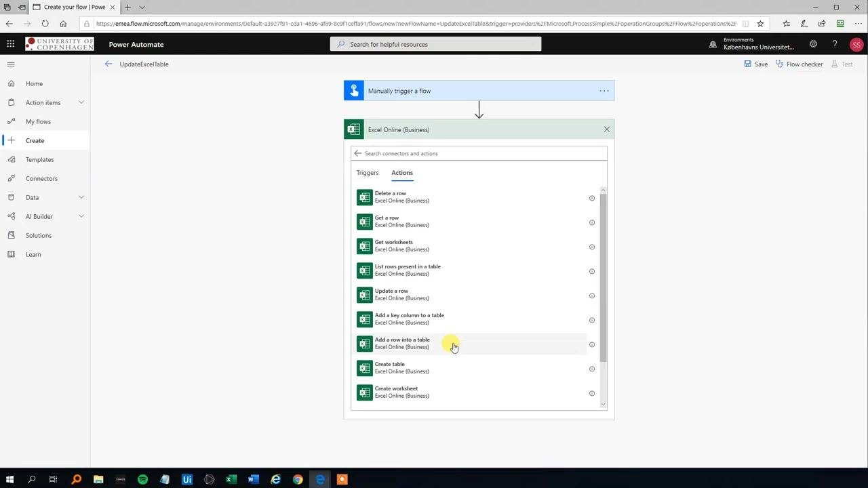Click the back arrow in the connector search box
The height and width of the screenshot is (488, 868).
pyautogui.click(x=358, y=153)
